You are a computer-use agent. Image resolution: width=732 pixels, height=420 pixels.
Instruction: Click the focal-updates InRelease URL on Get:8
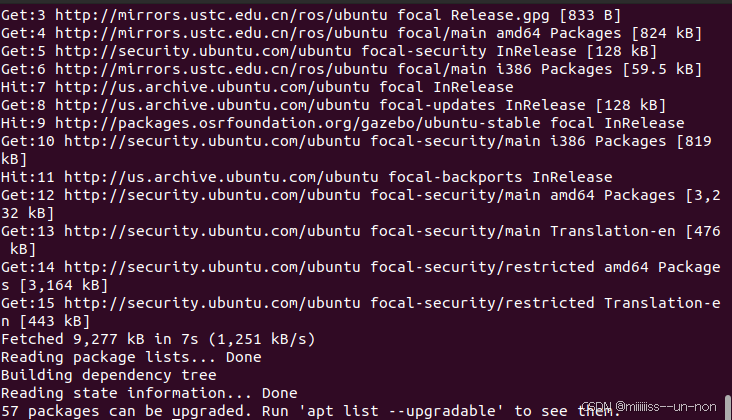(212, 105)
